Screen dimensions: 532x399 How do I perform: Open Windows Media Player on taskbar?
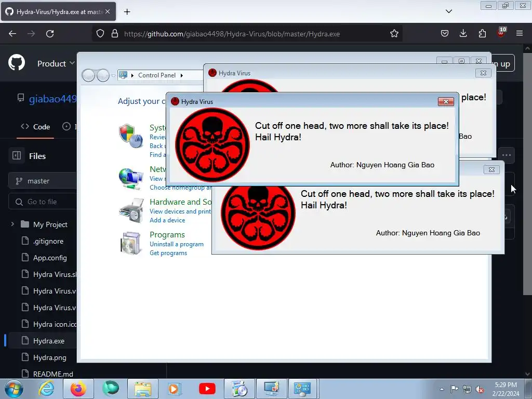click(x=175, y=389)
